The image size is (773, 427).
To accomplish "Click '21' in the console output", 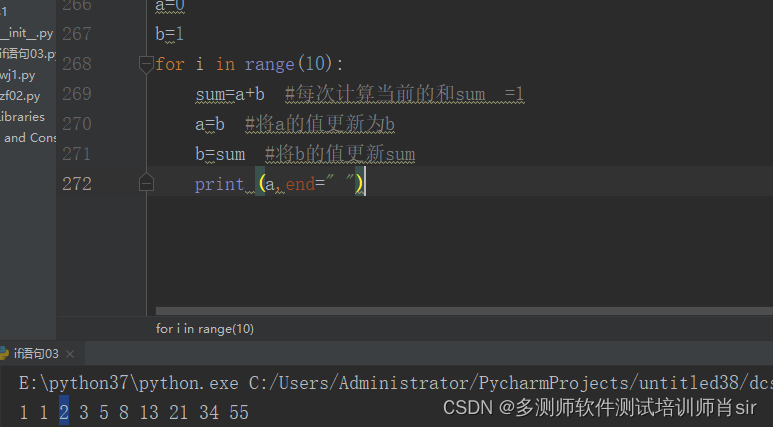I will point(179,412).
